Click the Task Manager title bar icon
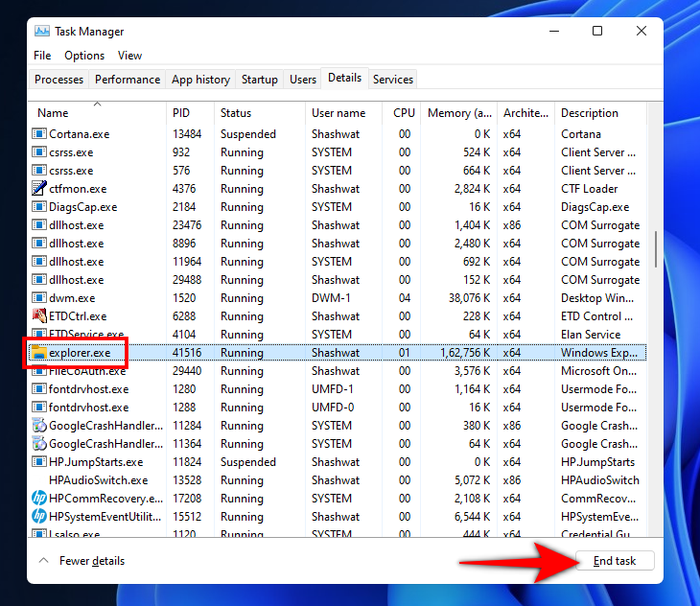Image resolution: width=700 pixels, height=606 pixels. [42, 31]
